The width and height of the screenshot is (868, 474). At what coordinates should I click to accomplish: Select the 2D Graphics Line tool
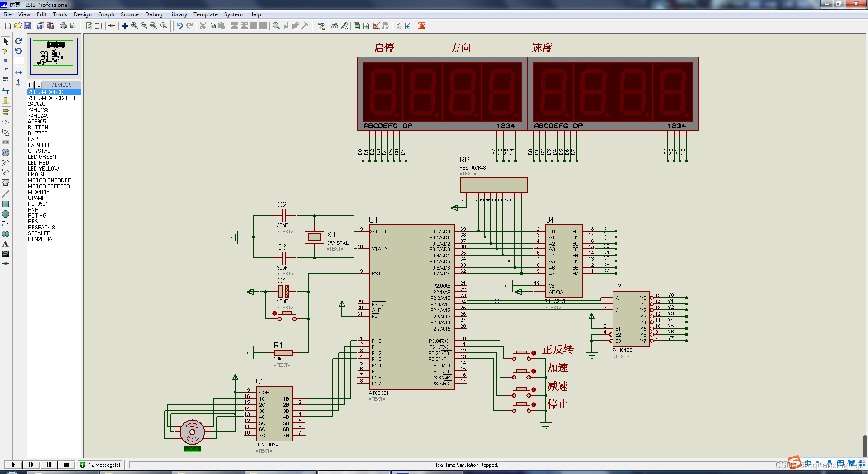pyautogui.click(x=5, y=194)
